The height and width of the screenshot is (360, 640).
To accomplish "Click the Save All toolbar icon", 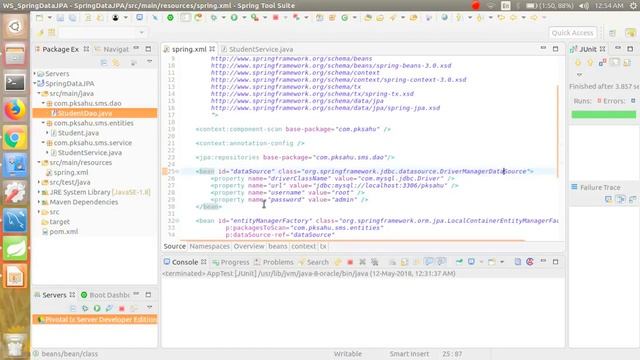I will 73,18.
